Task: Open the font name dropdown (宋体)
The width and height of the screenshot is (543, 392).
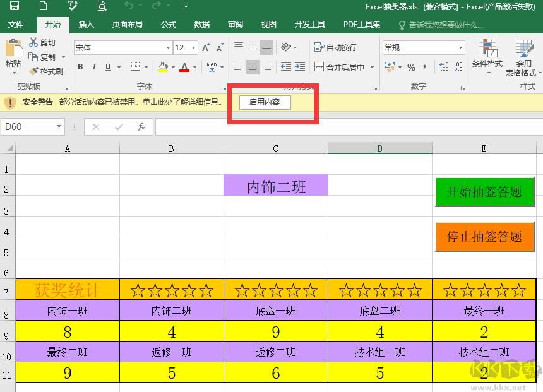Action: (x=168, y=48)
